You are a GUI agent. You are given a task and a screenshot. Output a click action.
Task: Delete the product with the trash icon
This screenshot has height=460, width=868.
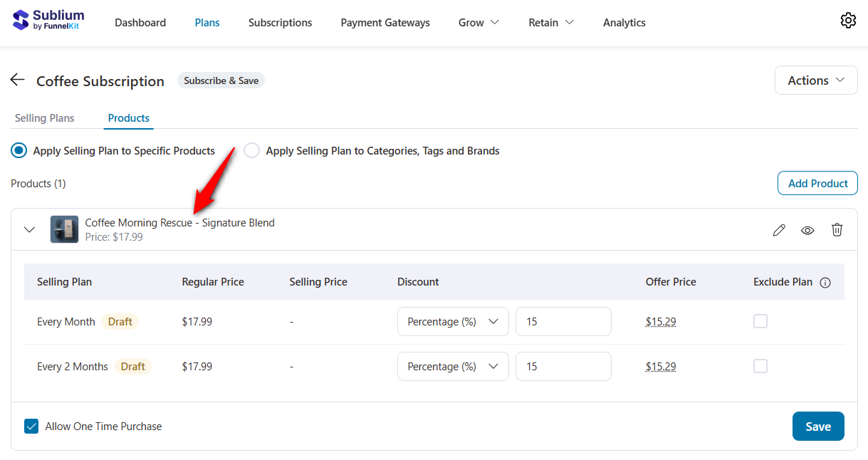coord(837,229)
